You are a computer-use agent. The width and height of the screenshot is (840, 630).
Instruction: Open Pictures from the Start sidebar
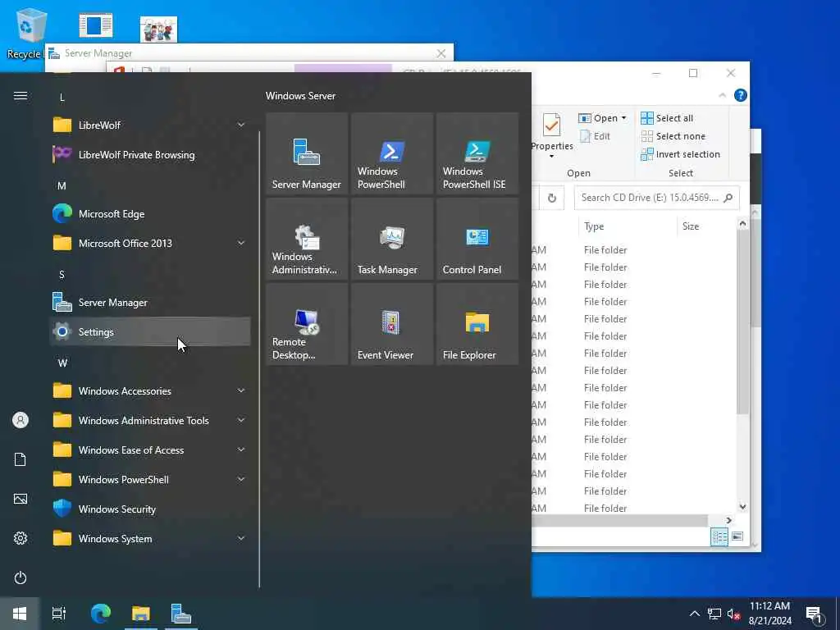click(21, 499)
